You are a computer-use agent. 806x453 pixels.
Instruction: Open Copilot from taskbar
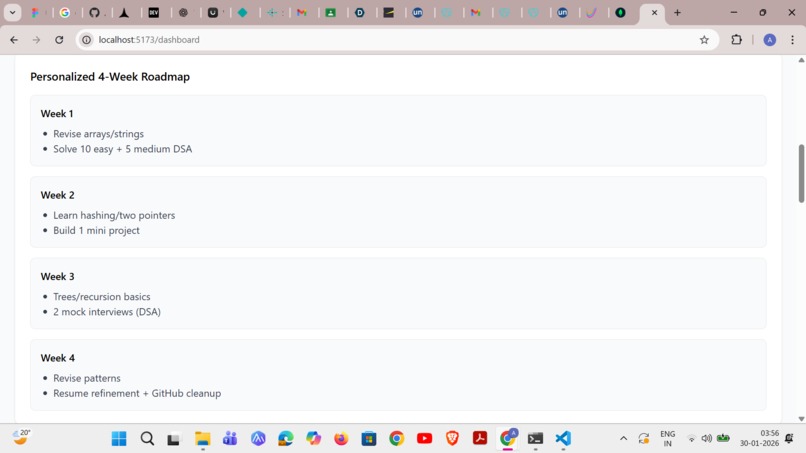[x=314, y=439]
